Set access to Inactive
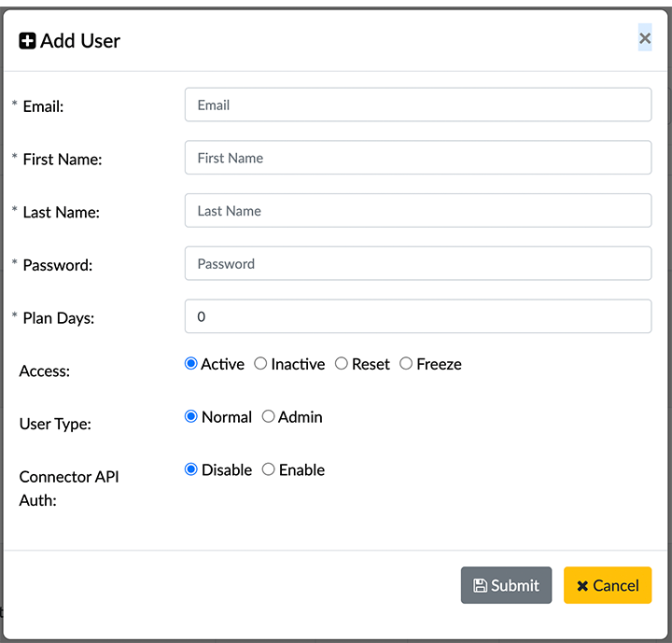 point(260,364)
